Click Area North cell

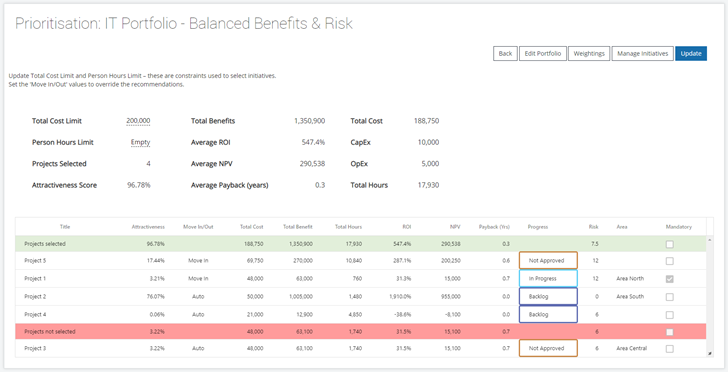[x=630, y=279]
